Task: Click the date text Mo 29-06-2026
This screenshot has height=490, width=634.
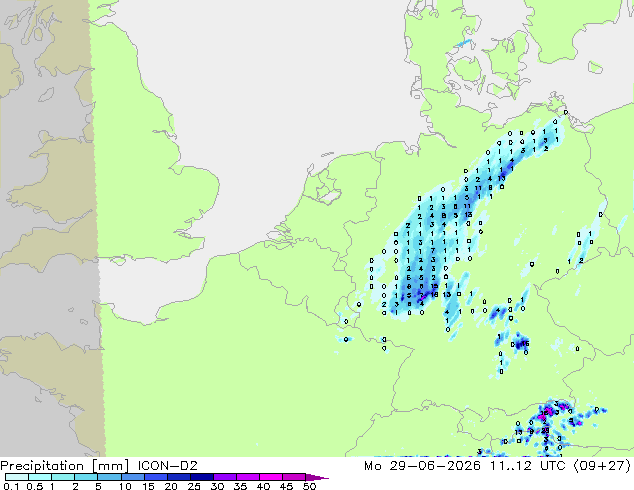Action: pos(422,466)
